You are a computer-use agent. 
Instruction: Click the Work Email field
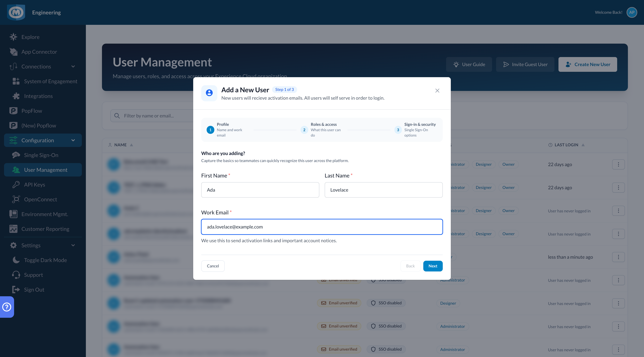[x=322, y=227]
